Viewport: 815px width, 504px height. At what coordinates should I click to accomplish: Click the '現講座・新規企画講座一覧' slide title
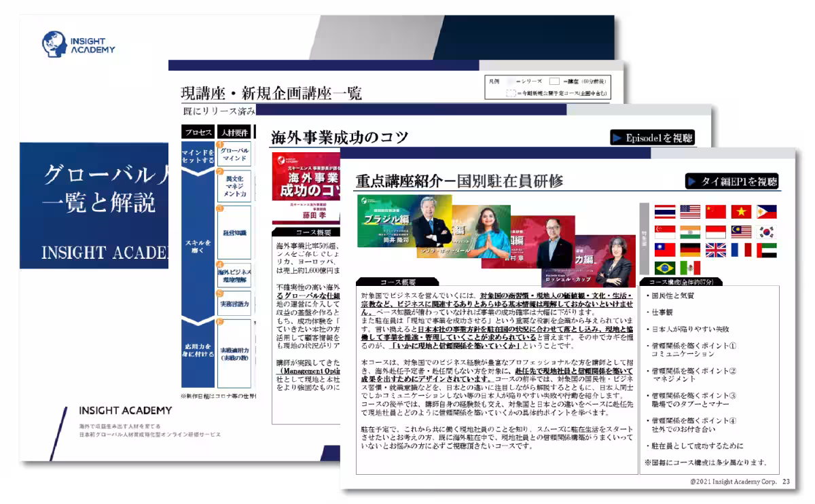[x=272, y=93]
